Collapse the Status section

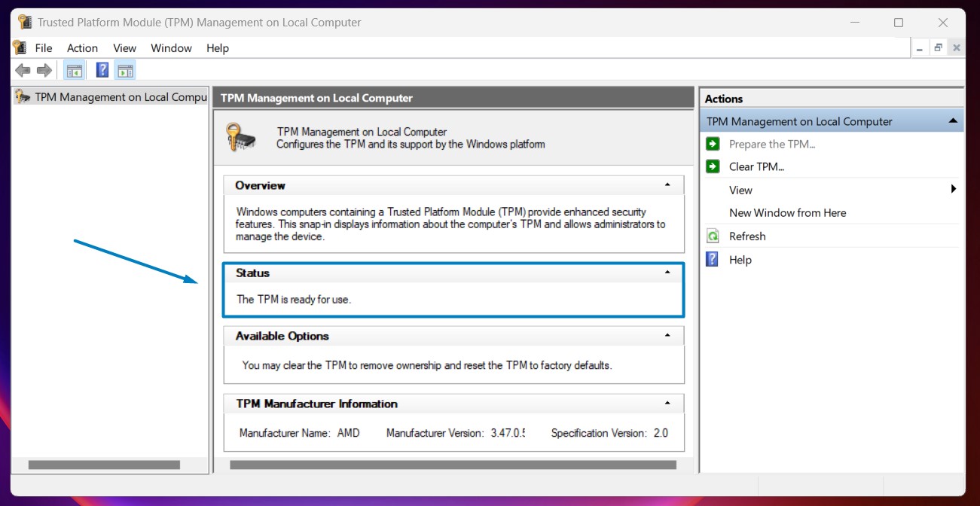[667, 273]
